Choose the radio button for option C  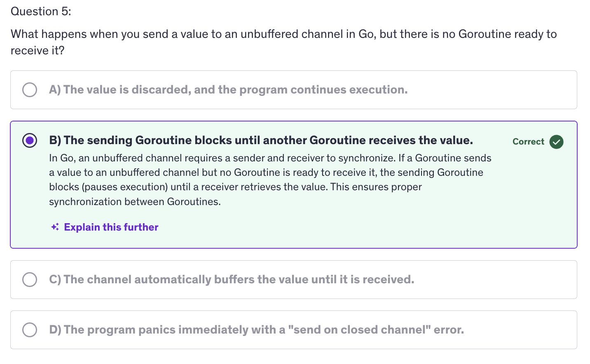(x=30, y=280)
